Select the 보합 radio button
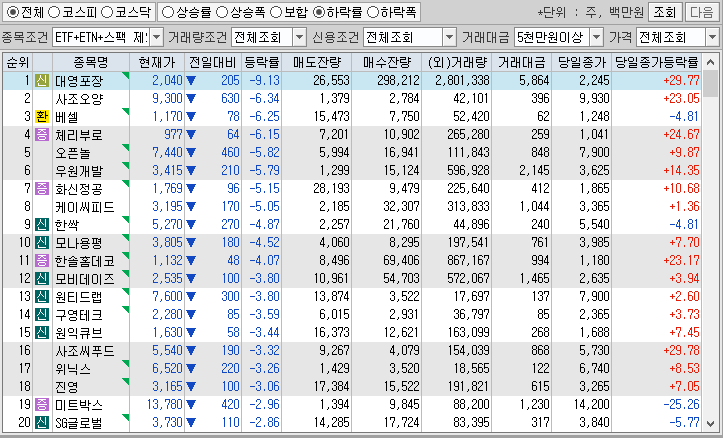Screen dimensions: 723x438 (x=276, y=12)
